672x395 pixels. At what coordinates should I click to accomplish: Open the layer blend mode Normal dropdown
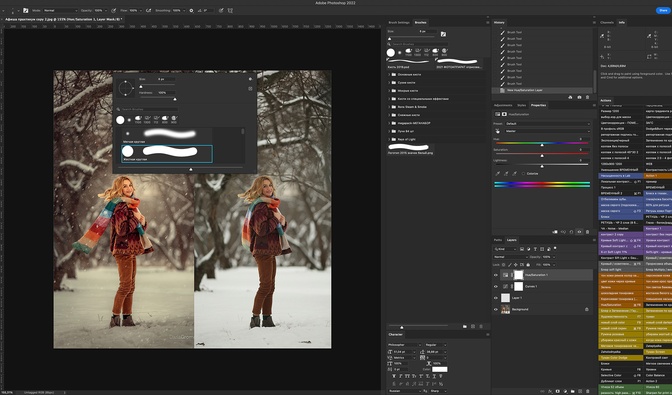tap(510, 257)
